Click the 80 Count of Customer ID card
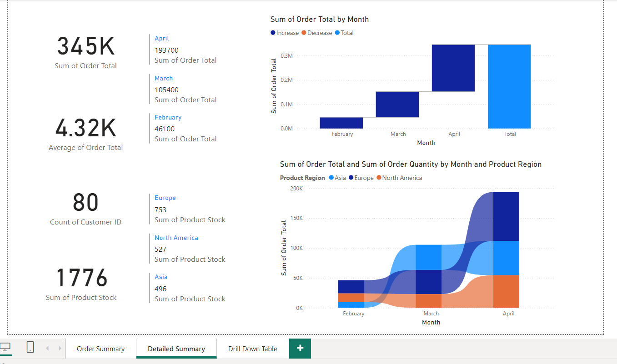Viewport: 617px width, 364px height. [x=85, y=209]
